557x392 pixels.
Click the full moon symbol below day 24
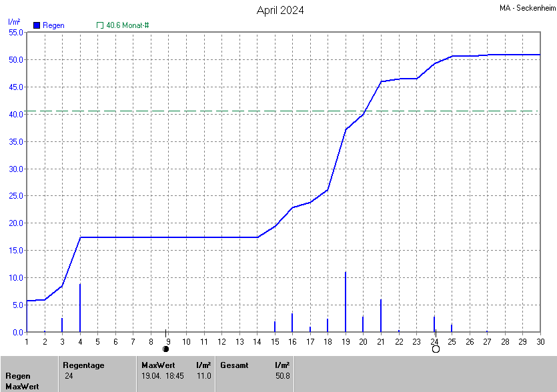coord(436,349)
